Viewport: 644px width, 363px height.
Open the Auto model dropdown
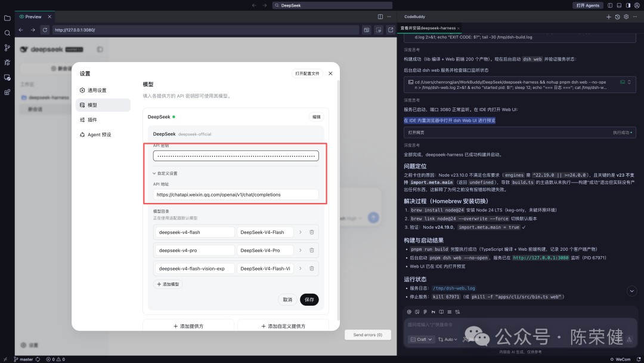pyautogui.click(x=448, y=340)
